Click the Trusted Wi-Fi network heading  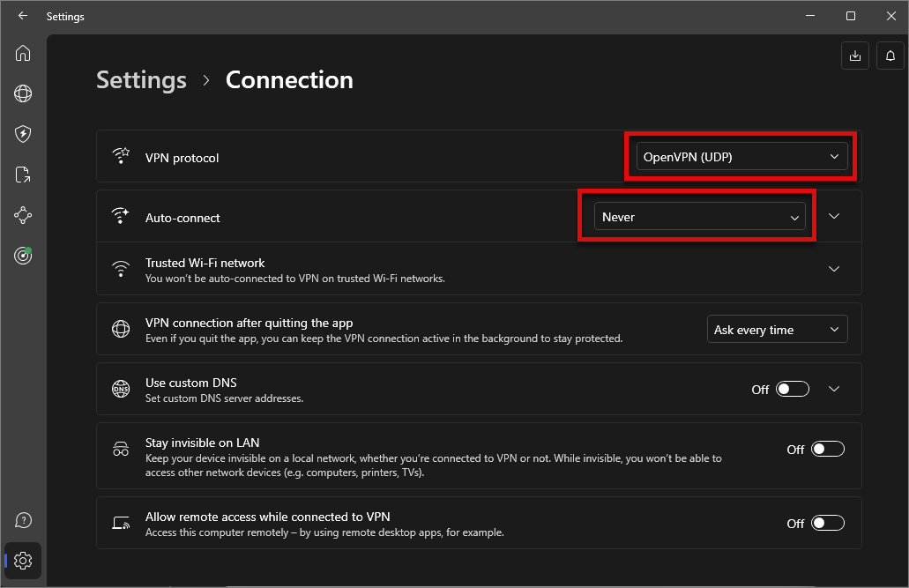pos(205,263)
